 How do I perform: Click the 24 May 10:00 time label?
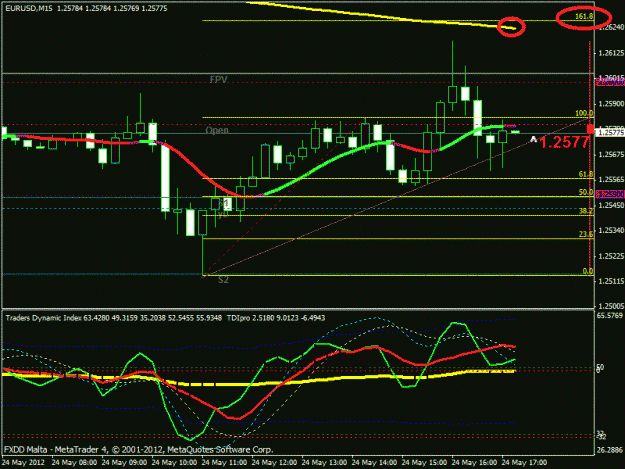click(175, 463)
